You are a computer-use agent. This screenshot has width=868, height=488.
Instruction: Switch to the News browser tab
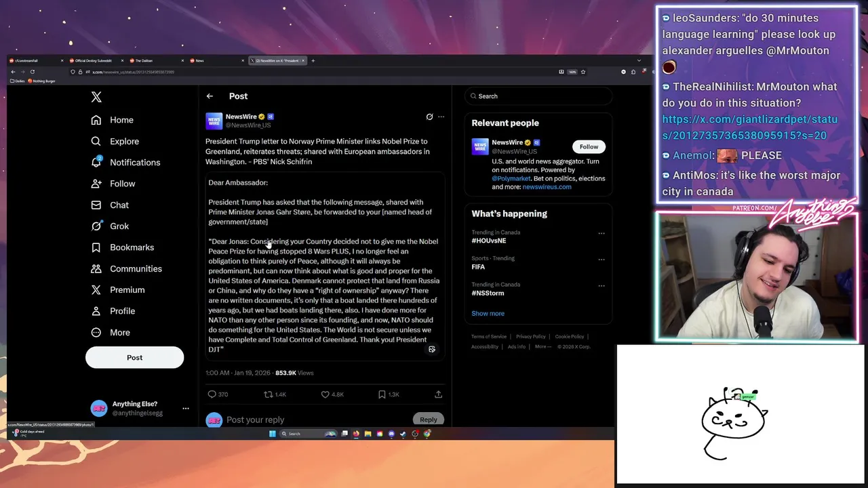(216, 60)
